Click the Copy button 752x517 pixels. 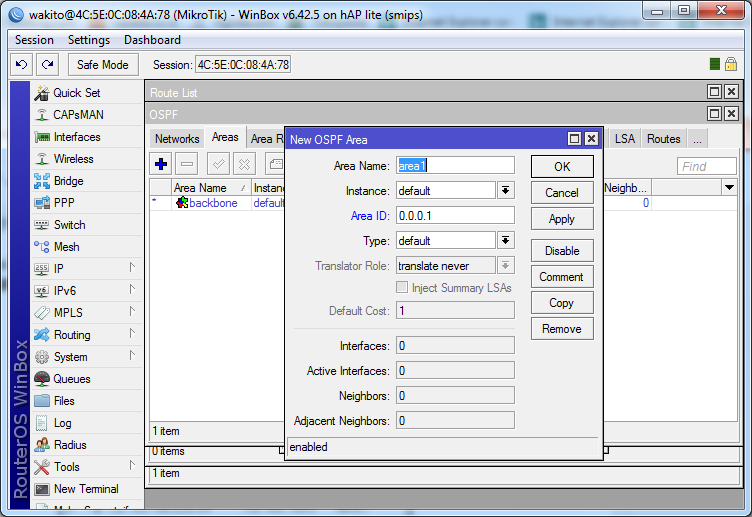(x=562, y=303)
